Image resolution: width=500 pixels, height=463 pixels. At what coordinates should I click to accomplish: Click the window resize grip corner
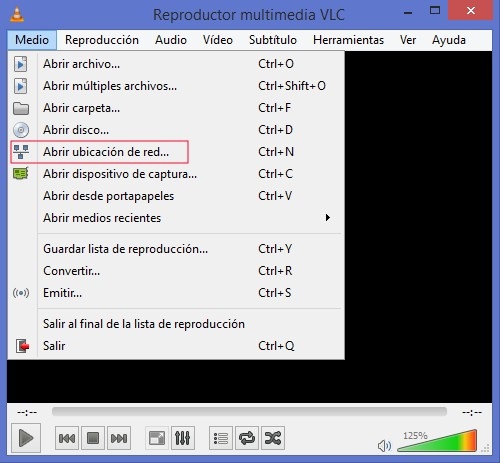coord(485,448)
